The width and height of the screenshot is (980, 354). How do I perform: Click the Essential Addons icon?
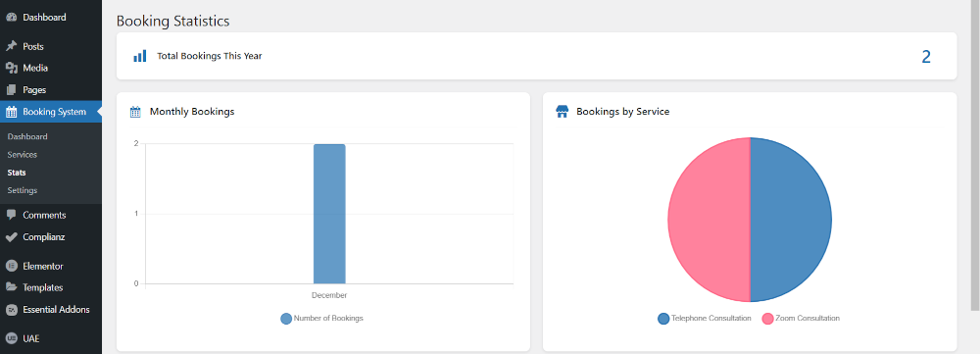pos(11,310)
